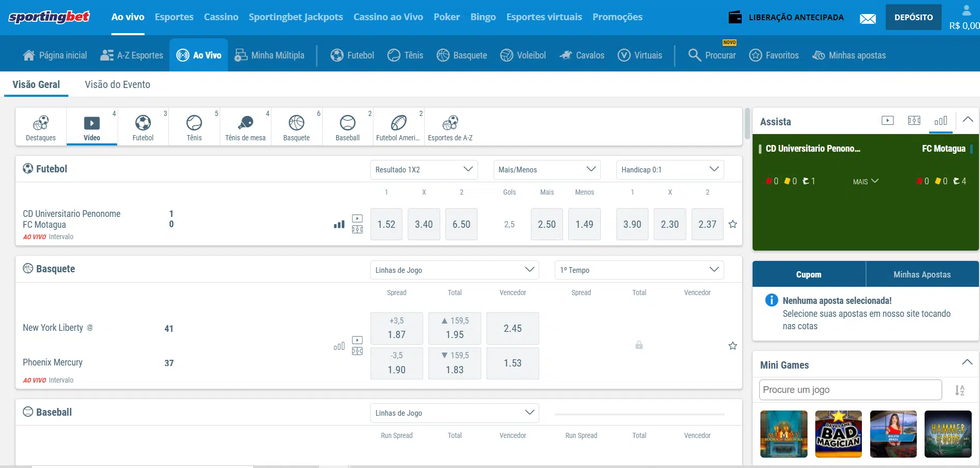Switch Assista panel to pitch view
Viewport: 980px width, 468px height.
pyautogui.click(x=914, y=120)
